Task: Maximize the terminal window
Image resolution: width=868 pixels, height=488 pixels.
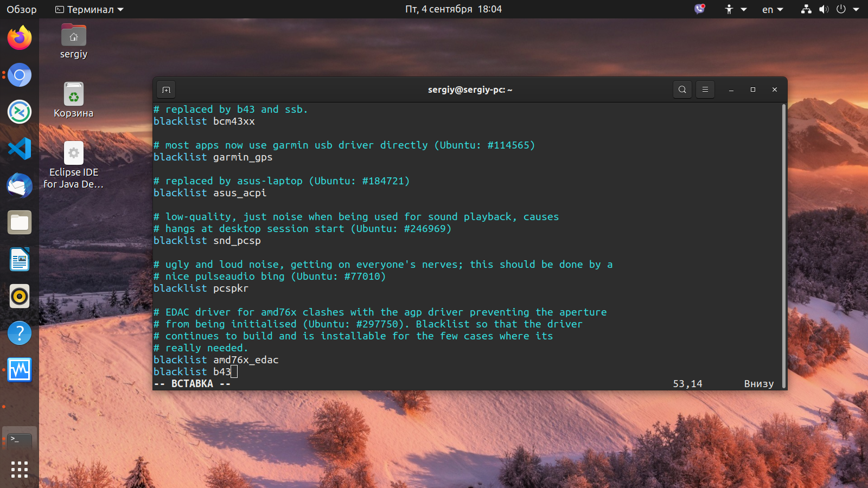Action: coord(753,89)
